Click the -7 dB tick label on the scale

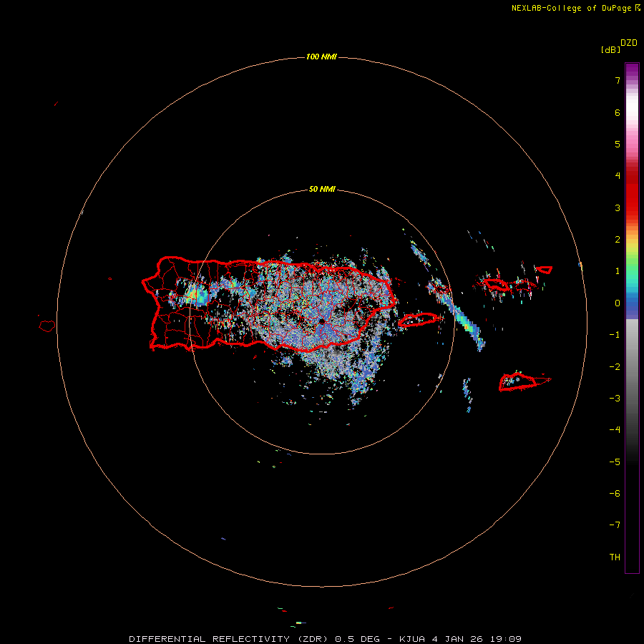click(x=615, y=525)
